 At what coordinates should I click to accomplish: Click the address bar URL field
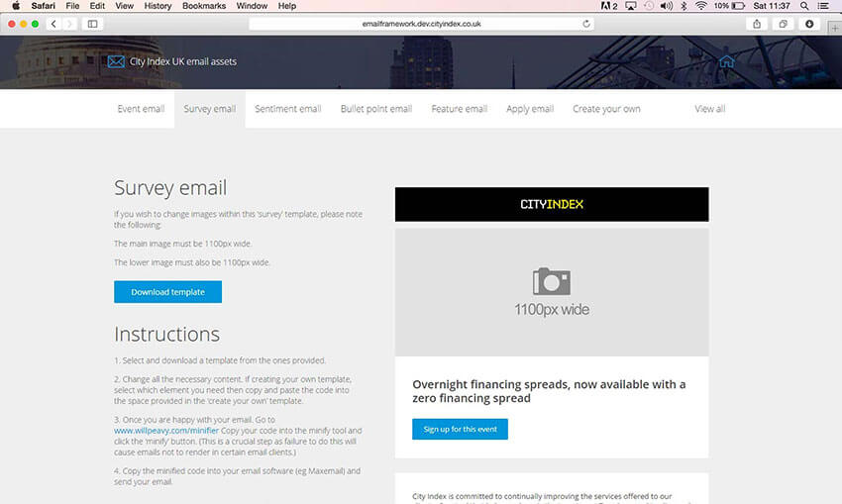point(421,23)
